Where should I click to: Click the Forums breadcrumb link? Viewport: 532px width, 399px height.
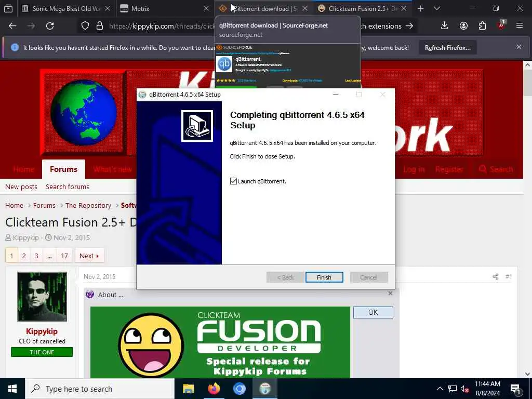click(x=44, y=206)
